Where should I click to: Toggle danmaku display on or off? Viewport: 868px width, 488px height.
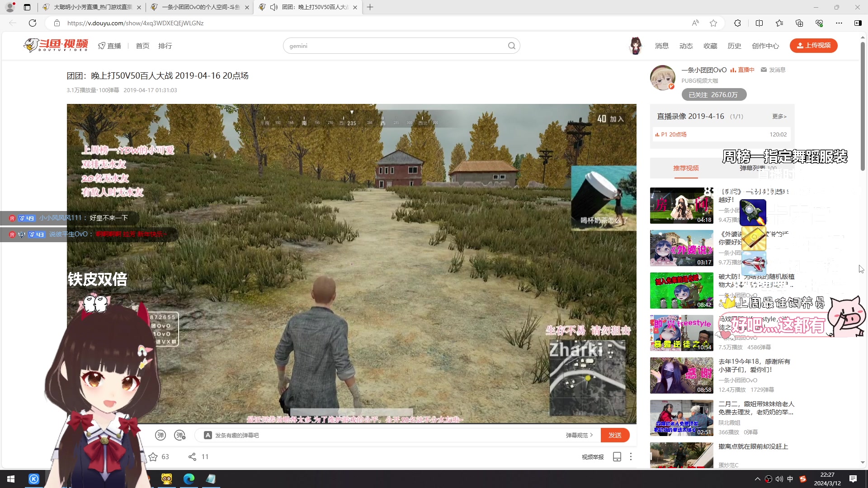click(x=160, y=435)
